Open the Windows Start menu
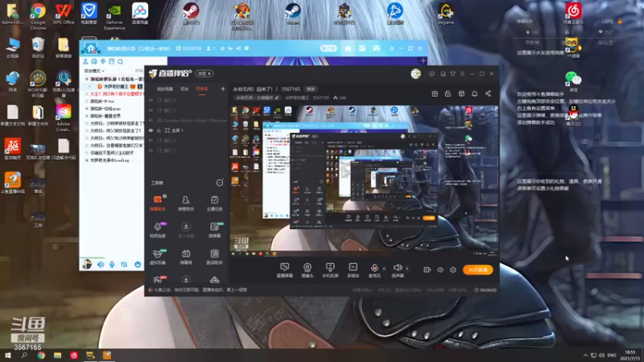 click(x=7, y=356)
